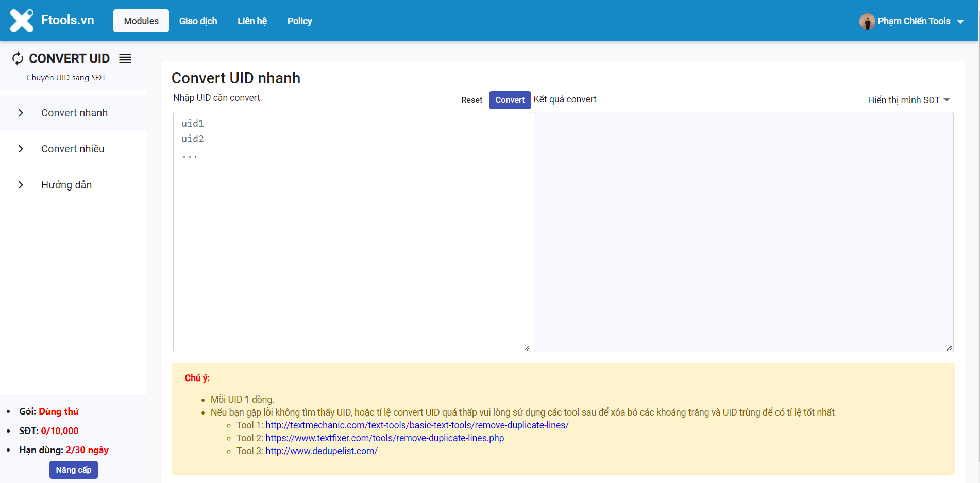980x483 pixels.
Task: Expand the Convert nhiều chevron arrow
Action: click(21, 149)
